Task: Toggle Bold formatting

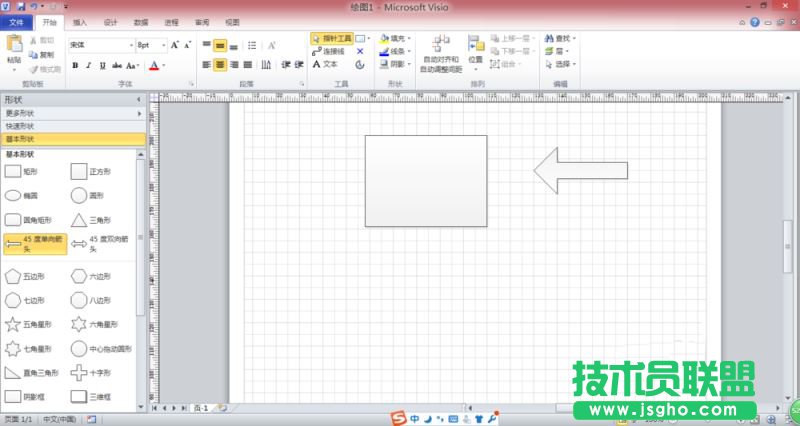Action: pyautogui.click(x=74, y=66)
